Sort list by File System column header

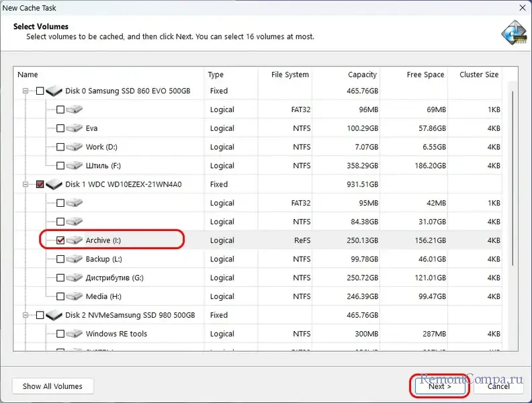[x=290, y=75]
